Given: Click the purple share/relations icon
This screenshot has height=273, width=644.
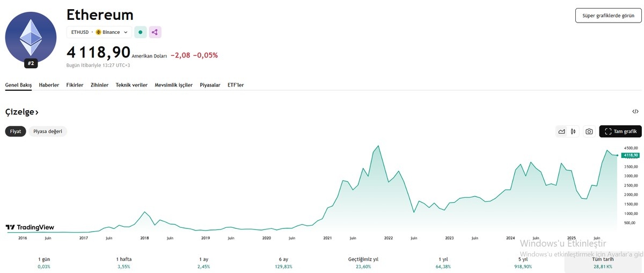Looking at the screenshot, I should click(x=155, y=32).
